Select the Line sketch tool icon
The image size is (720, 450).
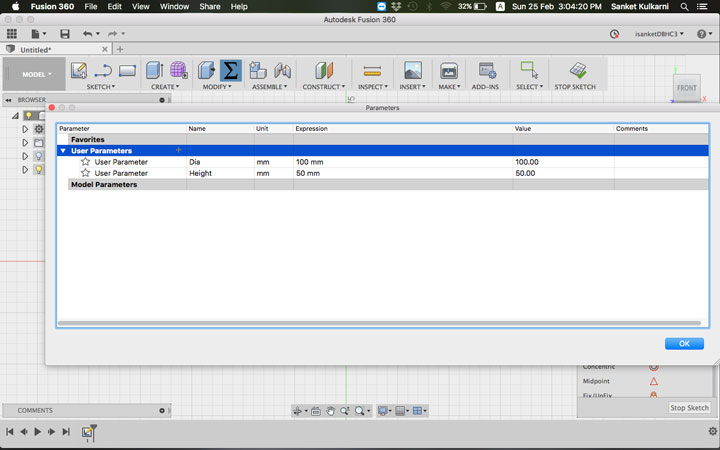103,70
